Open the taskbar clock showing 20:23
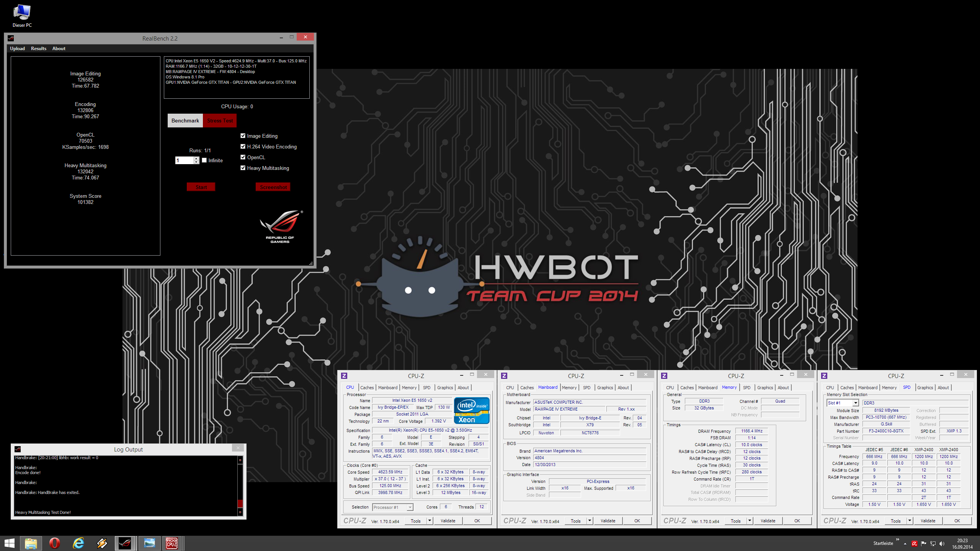Image resolution: width=980 pixels, height=551 pixels. click(x=962, y=544)
